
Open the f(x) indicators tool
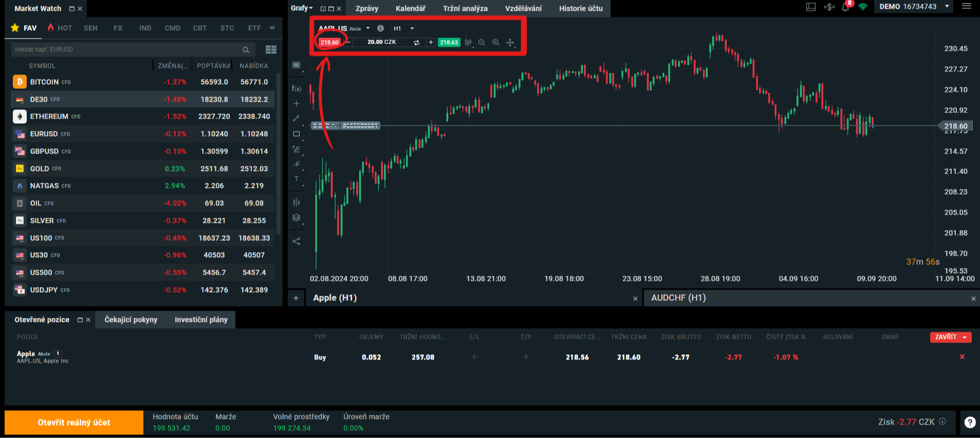coord(297,88)
